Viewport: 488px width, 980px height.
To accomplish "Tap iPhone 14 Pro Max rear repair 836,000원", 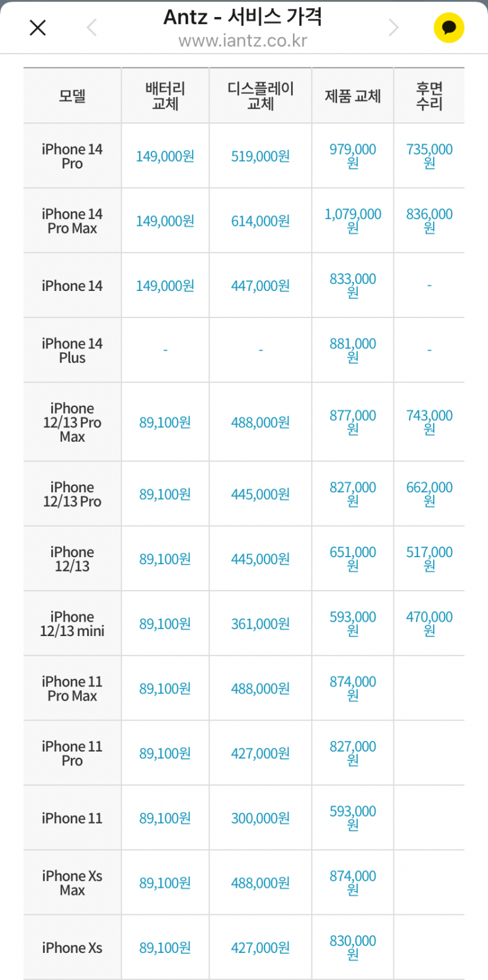I will coord(429,221).
